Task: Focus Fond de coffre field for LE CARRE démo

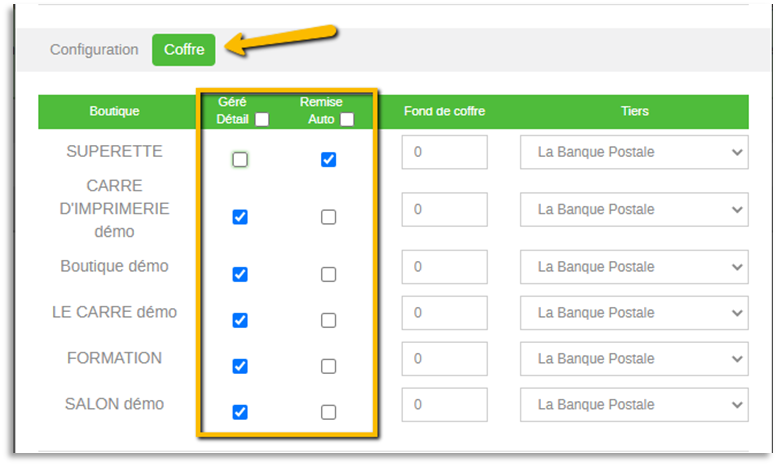Action: 444,313
